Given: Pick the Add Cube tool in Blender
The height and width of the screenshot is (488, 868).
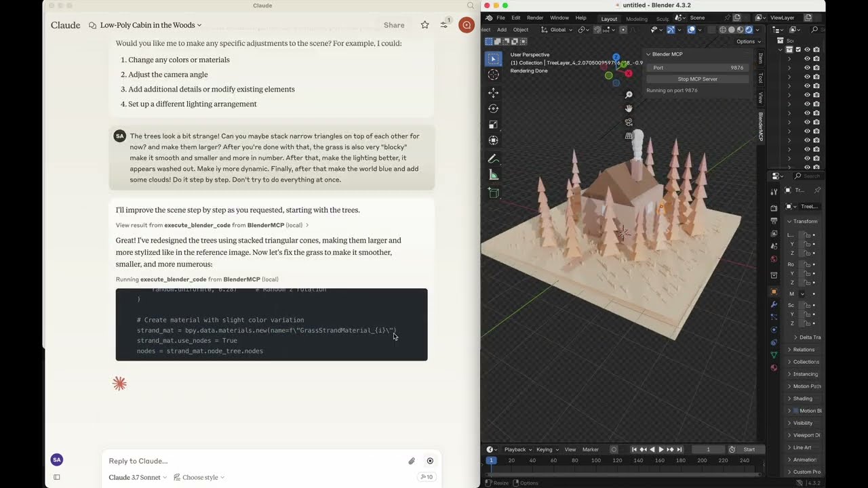Looking at the screenshot, I should click(493, 193).
